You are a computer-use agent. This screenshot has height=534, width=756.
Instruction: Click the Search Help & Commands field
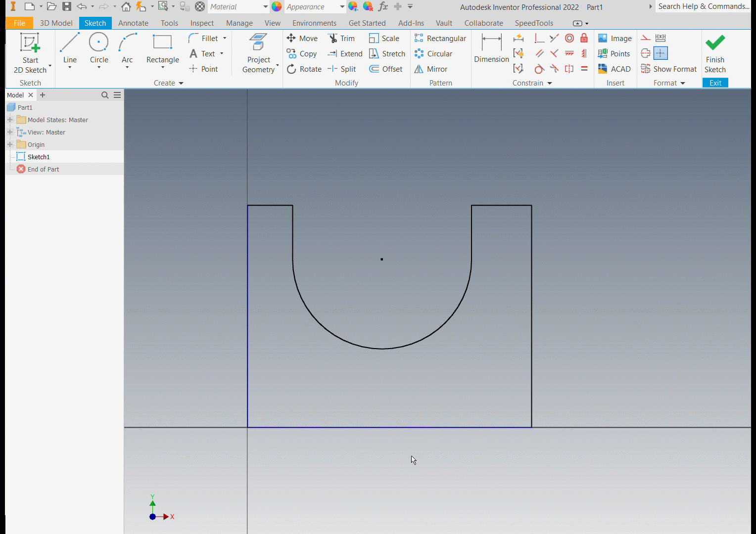click(703, 6)
